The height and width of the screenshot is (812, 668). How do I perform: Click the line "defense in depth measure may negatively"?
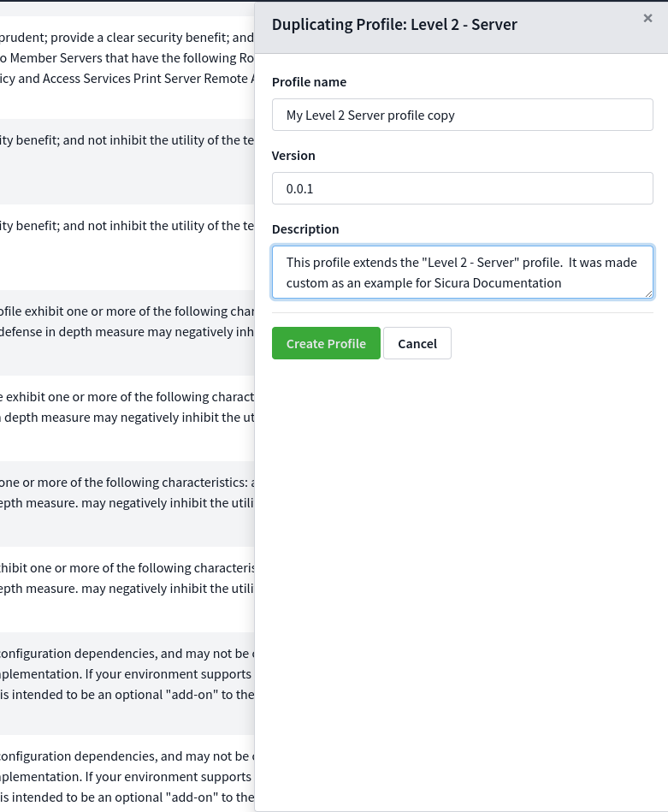click(x=127, y=332)
